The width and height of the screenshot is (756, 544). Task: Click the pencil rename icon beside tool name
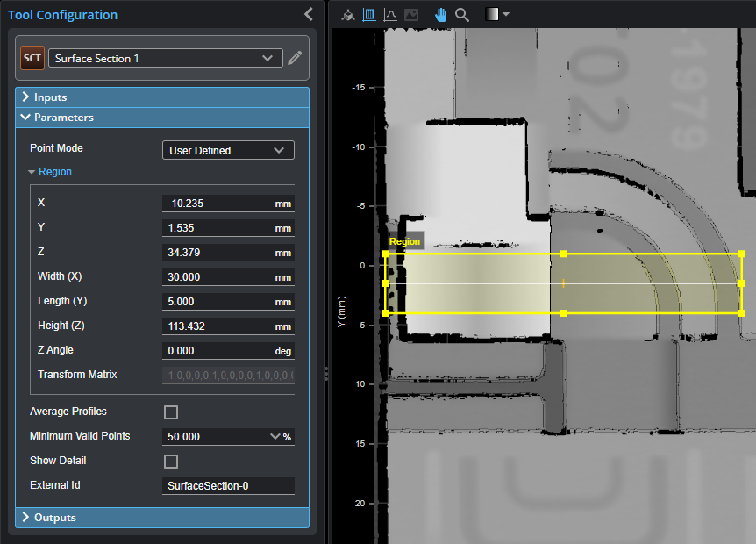(x=296, y=59)
